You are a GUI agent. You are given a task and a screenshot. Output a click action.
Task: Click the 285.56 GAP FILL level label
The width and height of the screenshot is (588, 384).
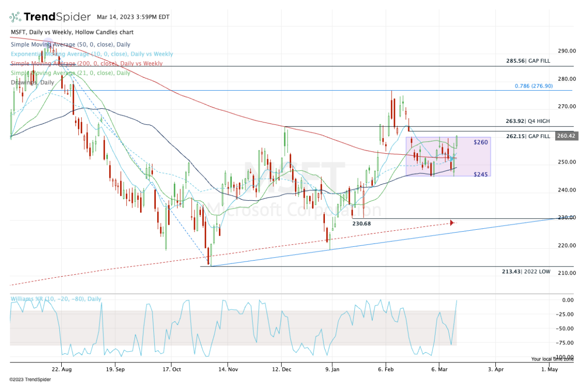coord(528,61)
